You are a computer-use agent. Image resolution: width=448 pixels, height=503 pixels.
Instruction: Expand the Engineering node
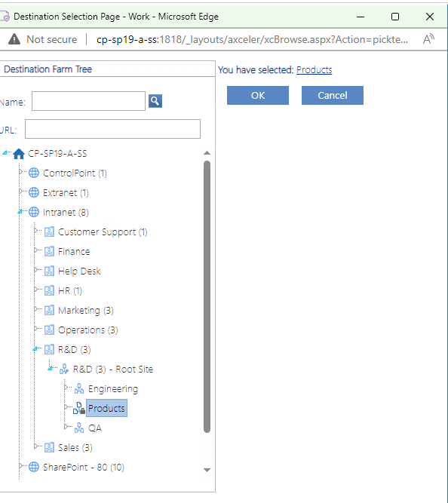(66, 387)
